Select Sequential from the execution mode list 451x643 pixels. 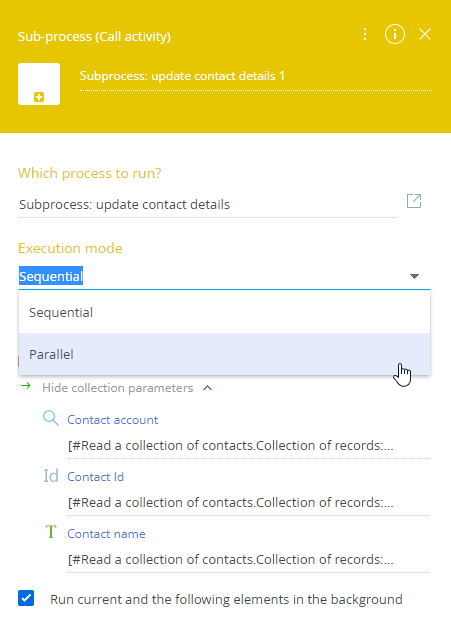point(224,312)
